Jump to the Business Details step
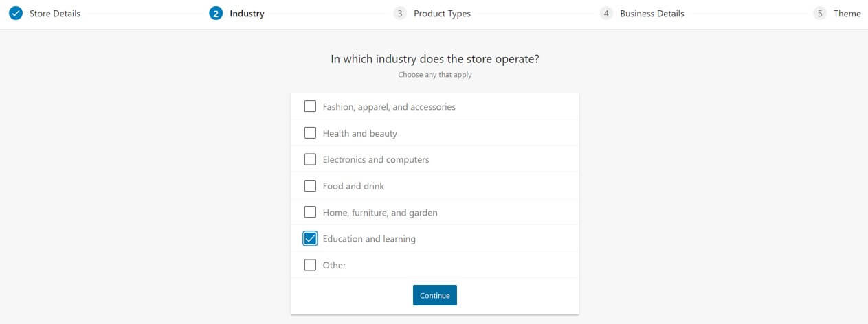 (652, 14)
